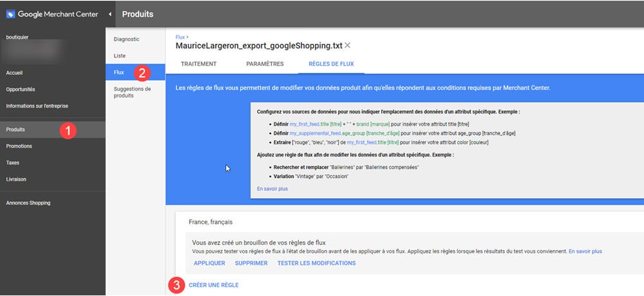Switch to the Traitement tab
This screenshot has width=644, height=296.
(x=198, y=64)
